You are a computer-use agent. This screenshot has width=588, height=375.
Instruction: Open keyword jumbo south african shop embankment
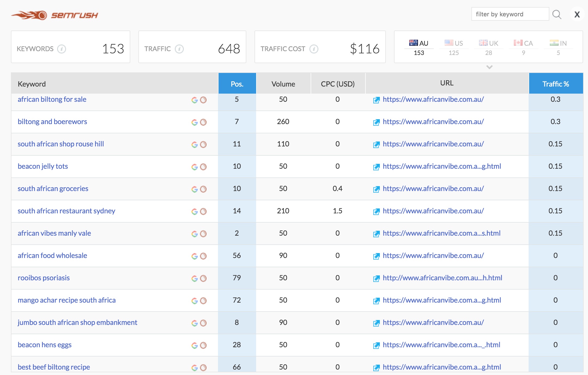[x=77, y=322]
